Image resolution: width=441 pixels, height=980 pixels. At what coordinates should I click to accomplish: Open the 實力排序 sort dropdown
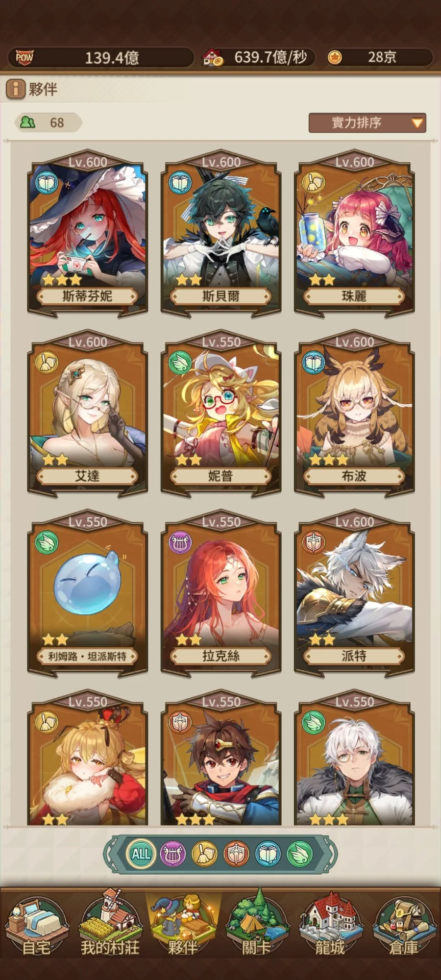point(367,123)
